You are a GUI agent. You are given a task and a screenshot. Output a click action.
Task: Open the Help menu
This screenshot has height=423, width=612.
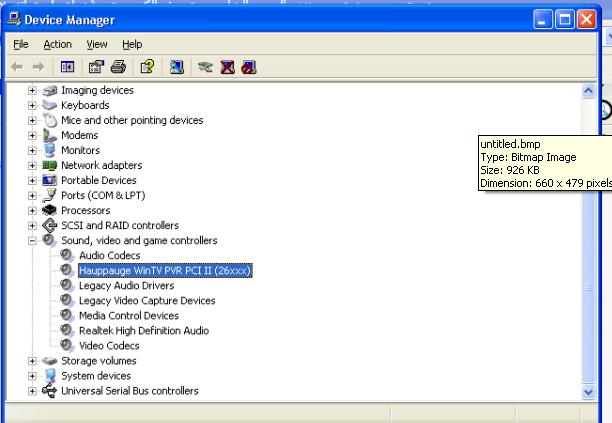[x=132, y=44]
